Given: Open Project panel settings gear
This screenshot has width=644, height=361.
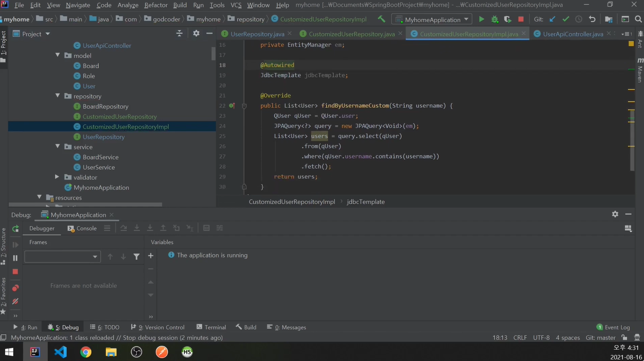Looking at the screenshot, I should pos(196,33).
